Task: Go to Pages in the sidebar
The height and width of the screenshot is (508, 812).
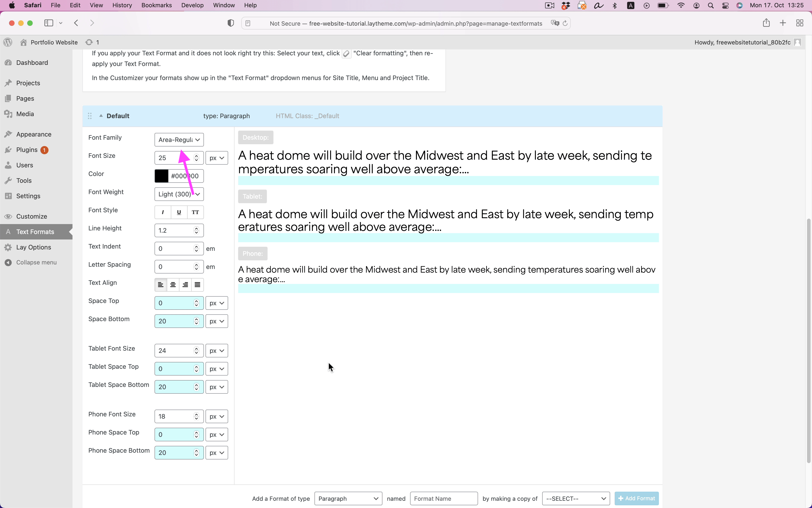Action: coord(25,98)
